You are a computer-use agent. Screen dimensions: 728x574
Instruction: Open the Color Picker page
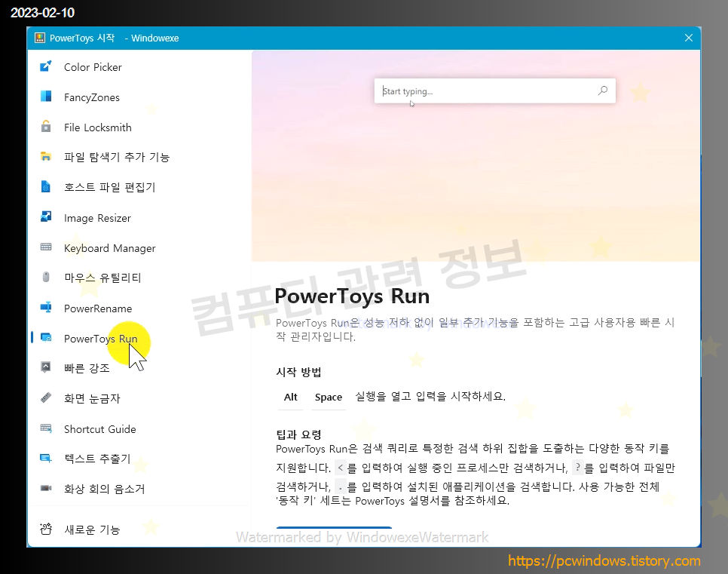point(93,67)
